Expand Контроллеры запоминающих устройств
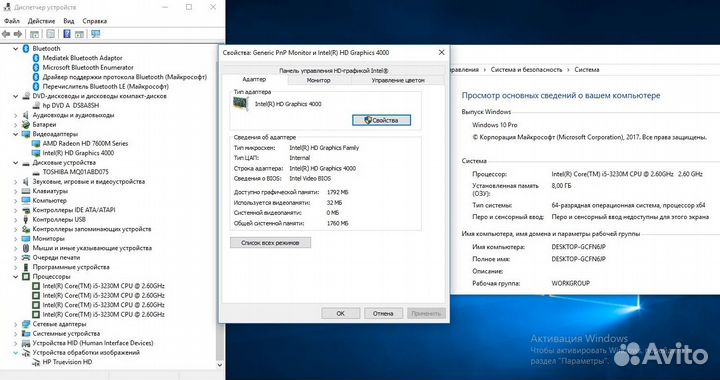The height and width of the screenshot is (380, 720). pyautogui.click(x=16, y=229)
